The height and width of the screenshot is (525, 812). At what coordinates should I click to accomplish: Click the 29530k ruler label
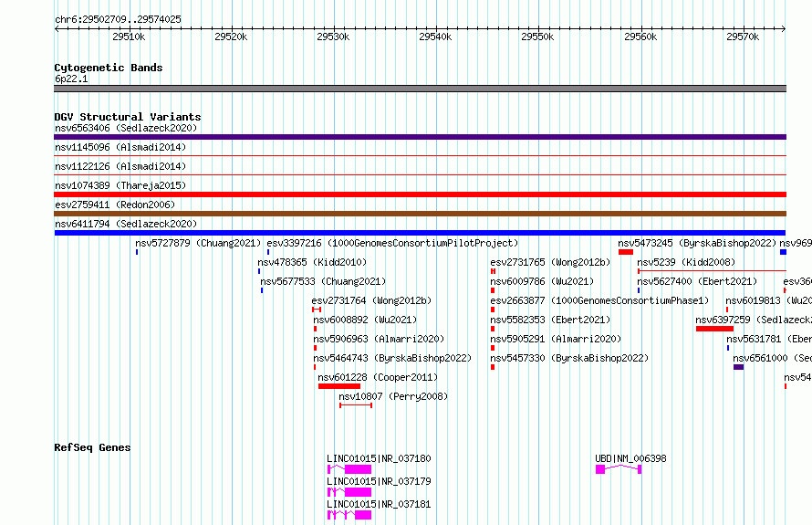tap(333, 37)
